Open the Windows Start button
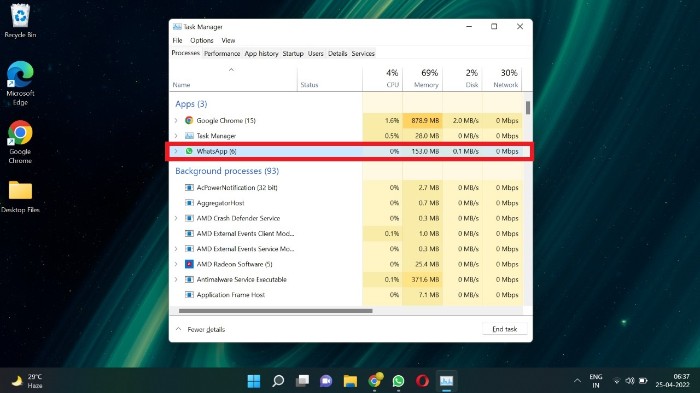 pos(254,381)
